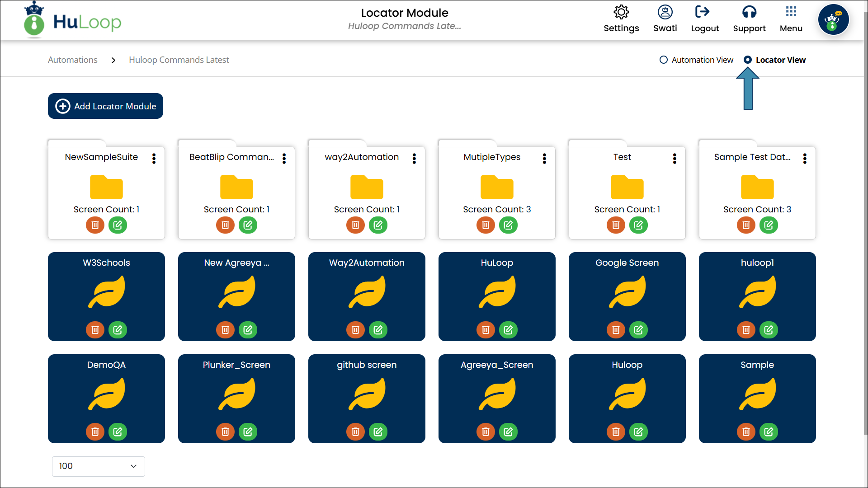
Task: Delete the MutipleTypes module
Action: click(x=486, y=225)
